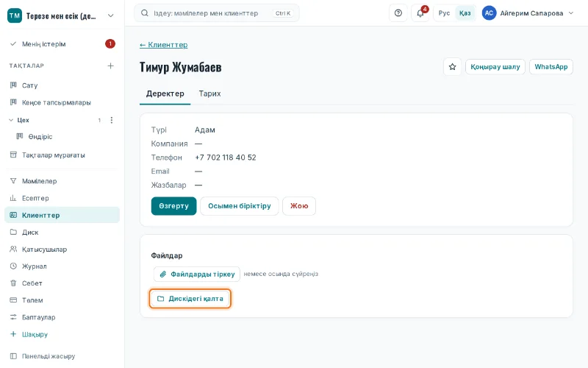Click panel icon beside Панельді жасыру
588x368 pixels.
click(13, 356)
